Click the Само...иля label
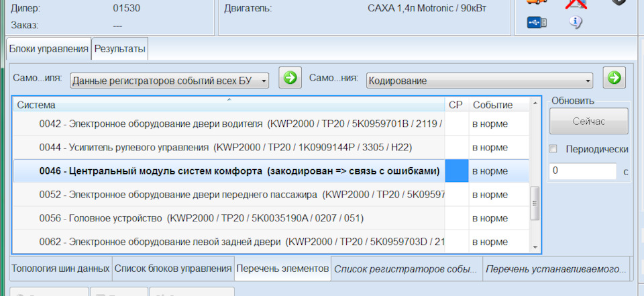Screen dimensions: 644x296 (x=38, y=78)
